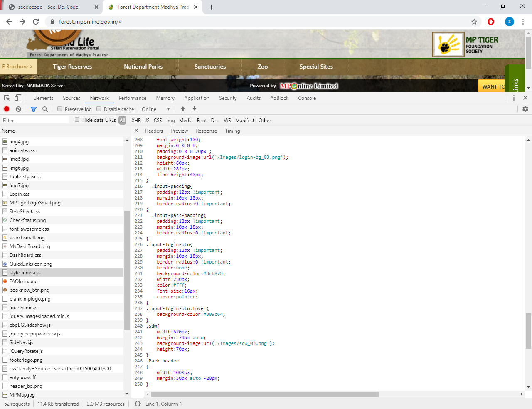Check Hide data URLs option
The height and width of the screenshot is (409, 532).
77,120
